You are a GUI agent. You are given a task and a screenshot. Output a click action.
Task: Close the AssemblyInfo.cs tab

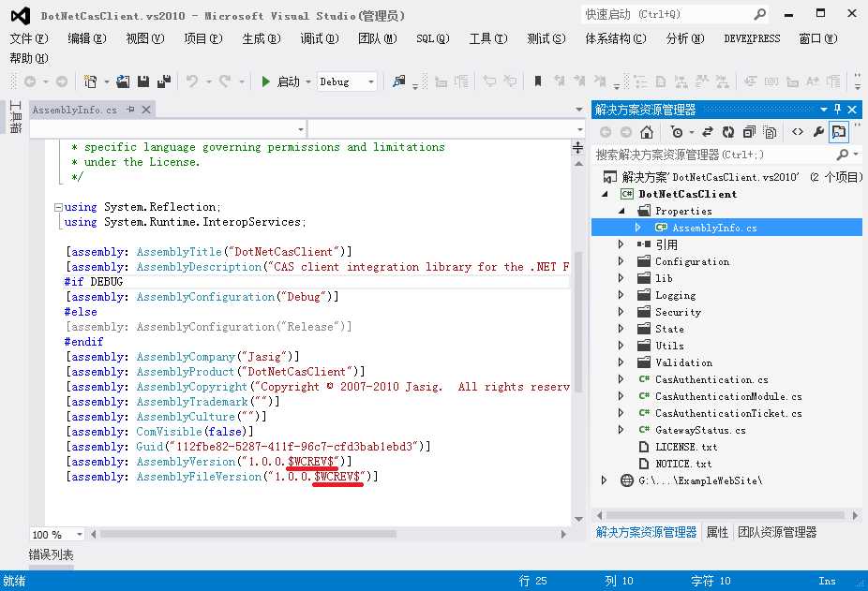coord(146,110)
